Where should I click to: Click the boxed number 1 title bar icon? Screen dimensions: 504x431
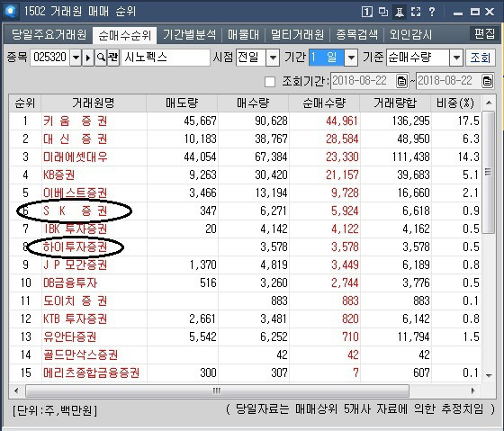[367, 12]
